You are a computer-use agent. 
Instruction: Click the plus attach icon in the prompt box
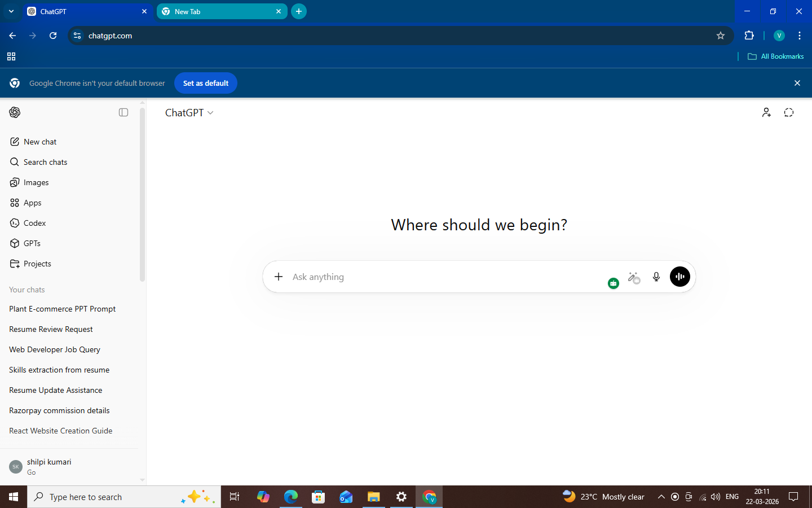(x=279, y=277)
